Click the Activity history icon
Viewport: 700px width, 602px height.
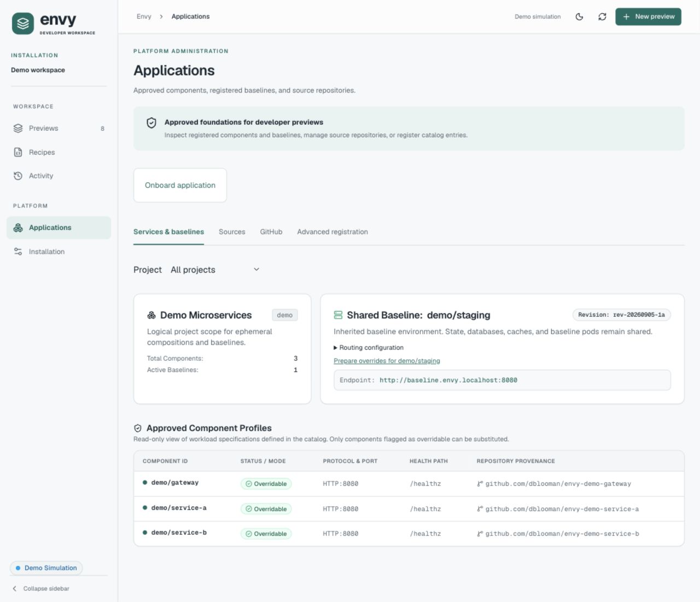18,176
